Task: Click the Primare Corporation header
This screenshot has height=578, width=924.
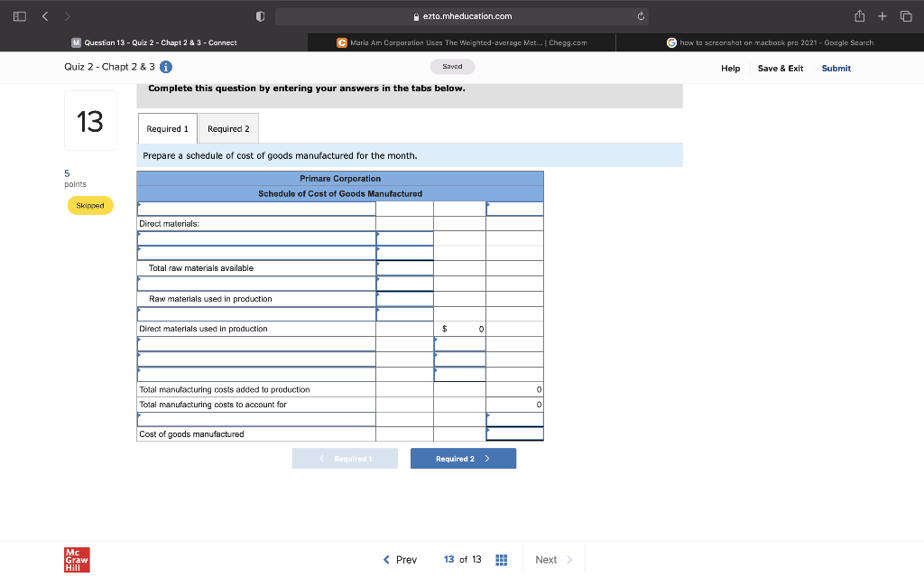Action: tap(340, 179)
